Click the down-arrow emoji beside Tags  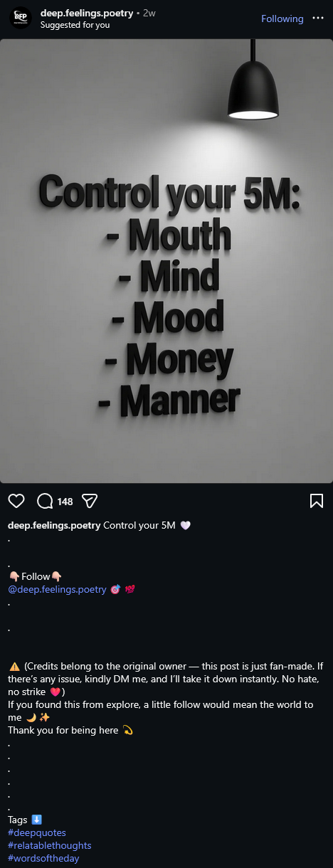click(37, 820)
